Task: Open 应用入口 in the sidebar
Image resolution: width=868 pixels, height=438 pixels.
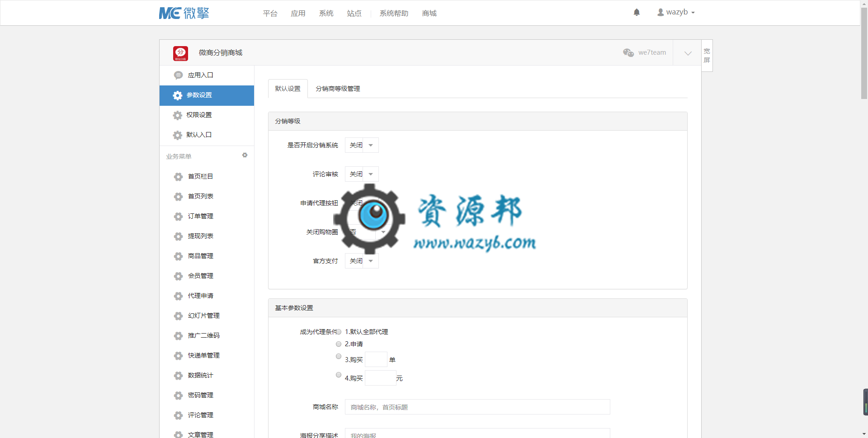Action: [x=207, y=75]
